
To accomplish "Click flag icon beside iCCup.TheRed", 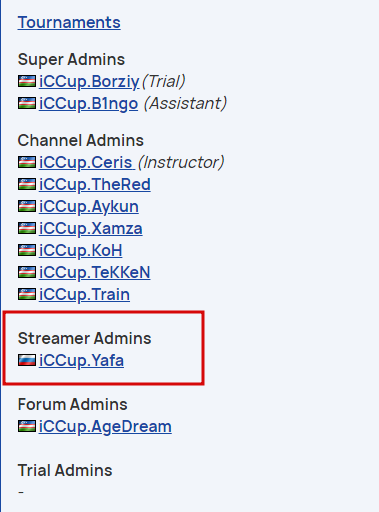I will pos(27,184).
